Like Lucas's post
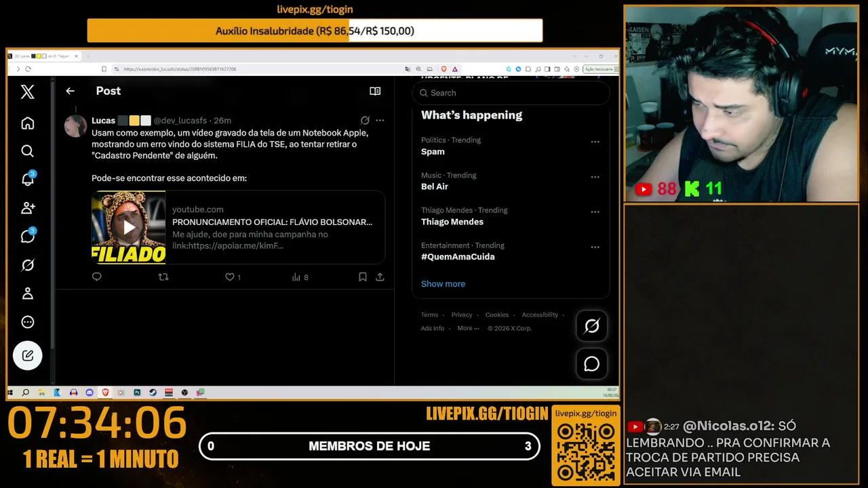868x488 pixels. click(233, 277)
